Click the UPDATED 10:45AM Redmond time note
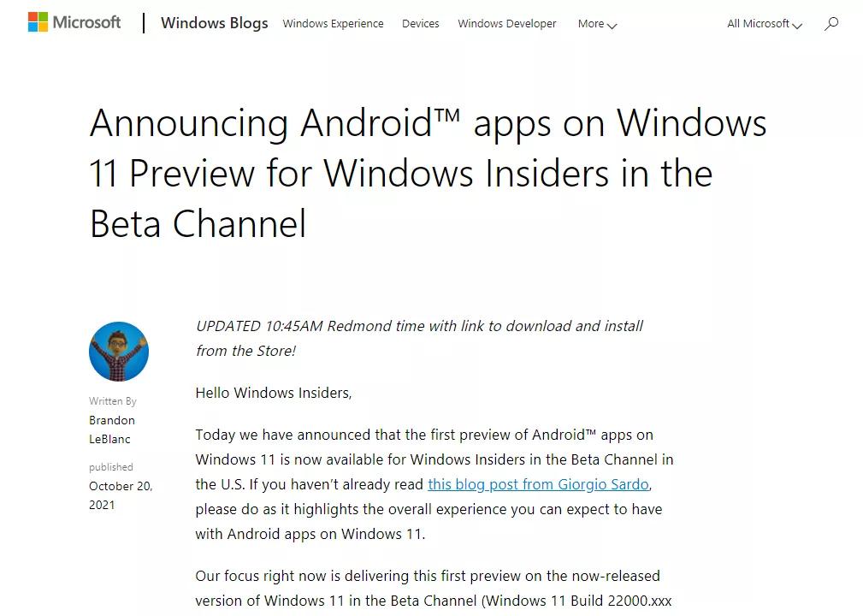The image size is (863, 616). point(419,338)
